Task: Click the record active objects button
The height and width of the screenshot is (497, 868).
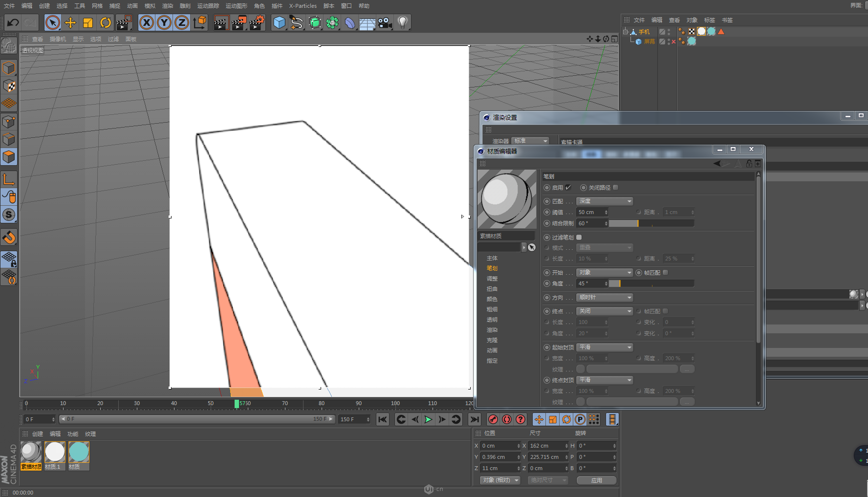Action: click(x=493, y=419)
